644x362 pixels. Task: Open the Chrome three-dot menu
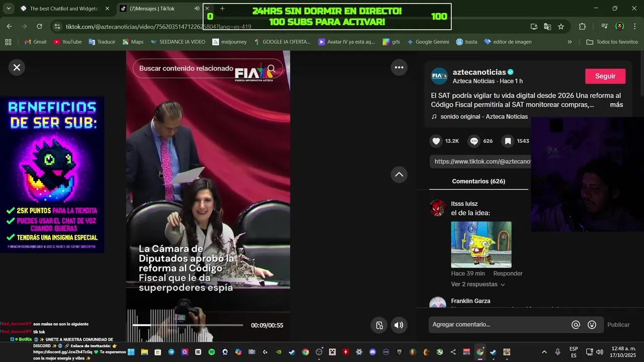tap(634, 27)
